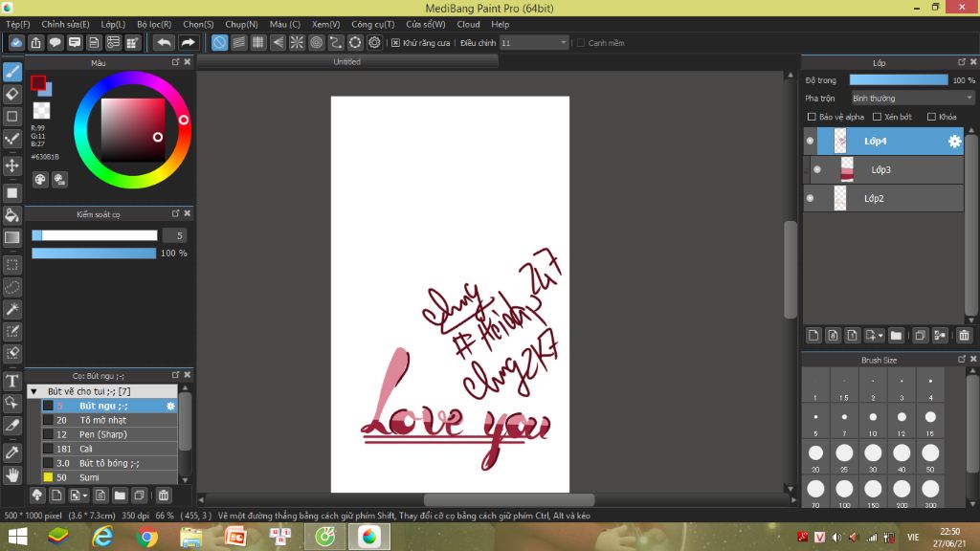Collapse the Bút vẽ cho tui brush group
The height and width of the screenshot is (551, 980).
pyautogui.click(x=33, y=391)
